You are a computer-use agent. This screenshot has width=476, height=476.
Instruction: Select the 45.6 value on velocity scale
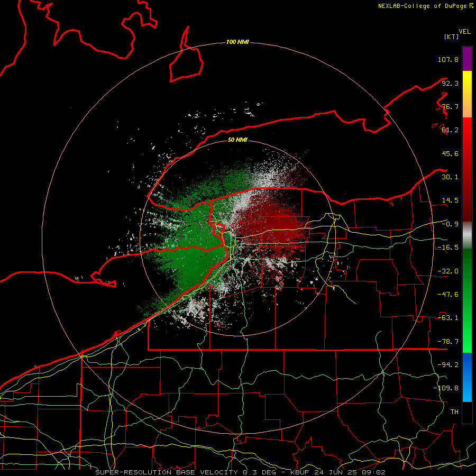(450, 153)
